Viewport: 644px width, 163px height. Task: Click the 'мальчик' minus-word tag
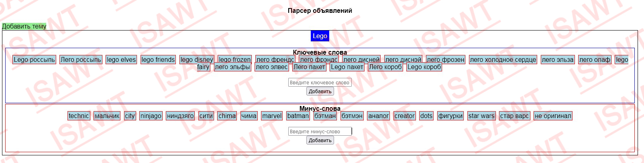[x=107, y=116]
